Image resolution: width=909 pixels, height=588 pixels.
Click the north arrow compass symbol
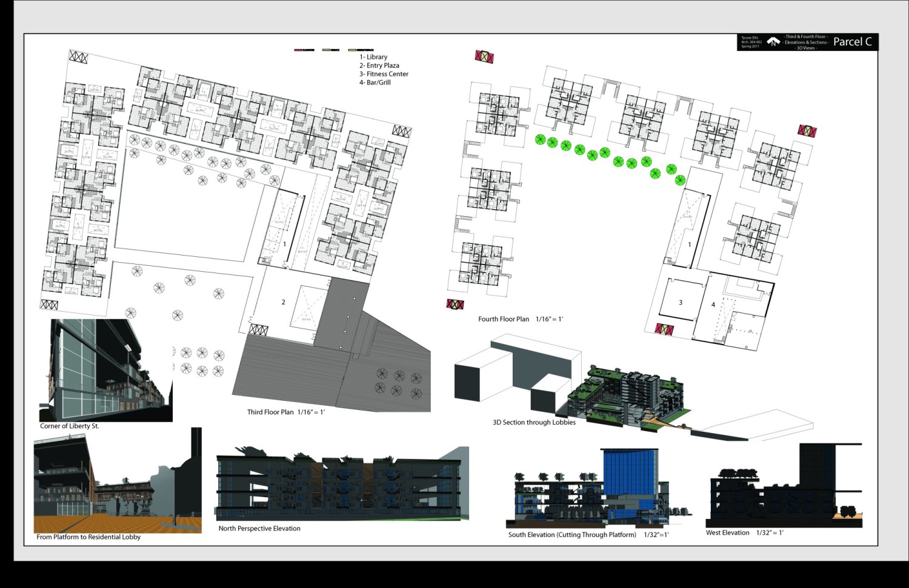[773, 41]
